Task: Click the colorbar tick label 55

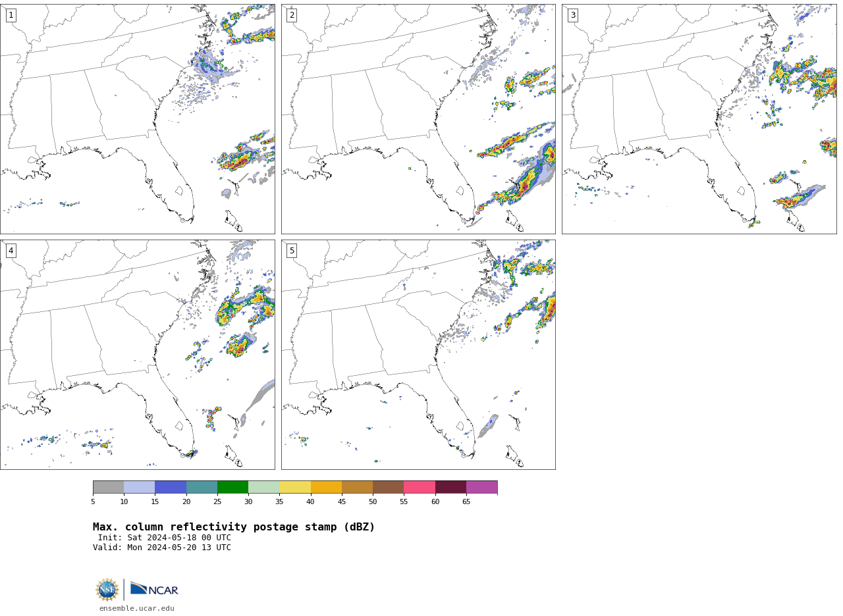Action: click(404, 502)
